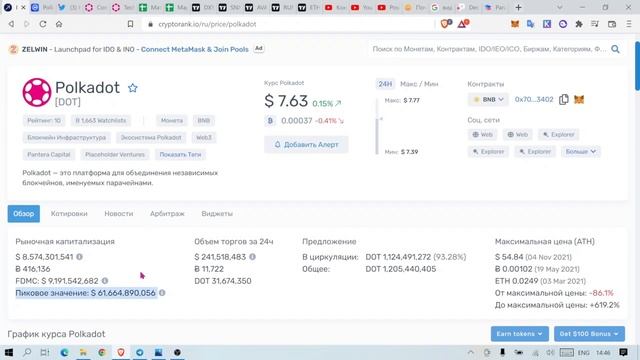
Task: Open Microsoft Edge from taskbar
Action: (x=64, y=352)
